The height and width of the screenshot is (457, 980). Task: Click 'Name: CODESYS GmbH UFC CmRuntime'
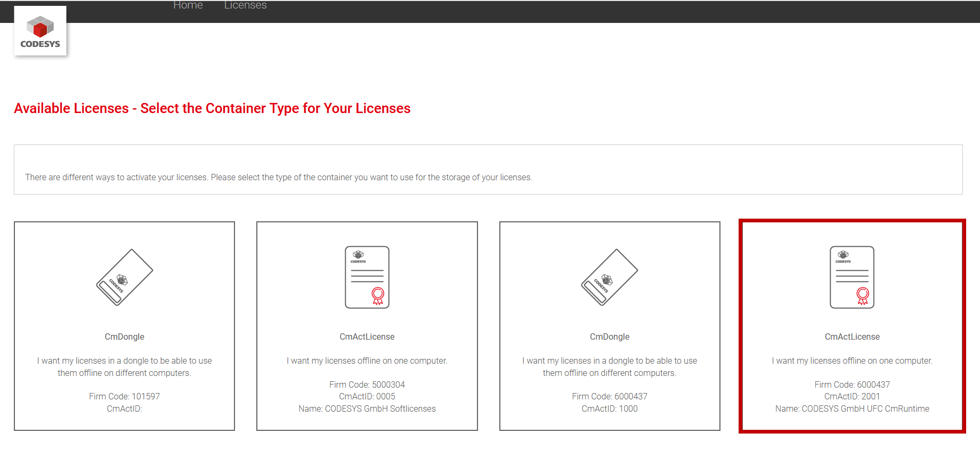coord(852,408)
